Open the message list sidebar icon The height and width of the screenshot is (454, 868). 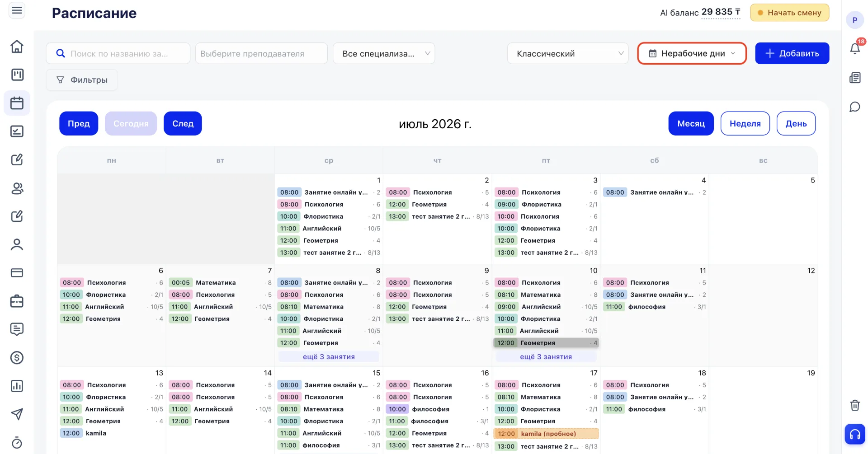pyautogui.click(x=17, y=329)
